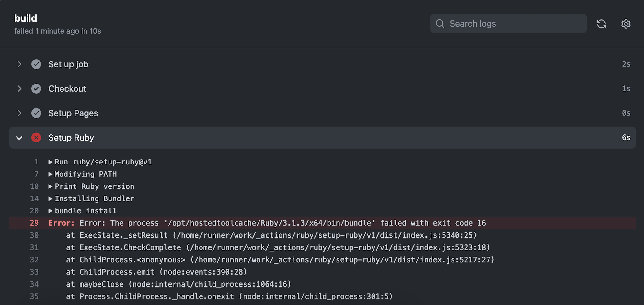Click the search magnifier icon in Search logs

[440, 23]
